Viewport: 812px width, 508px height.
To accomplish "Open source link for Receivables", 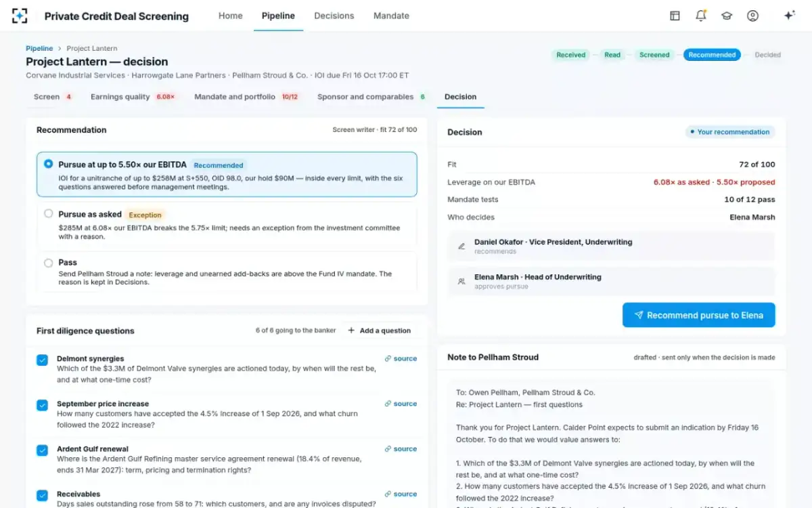I will tap(401, 494).
